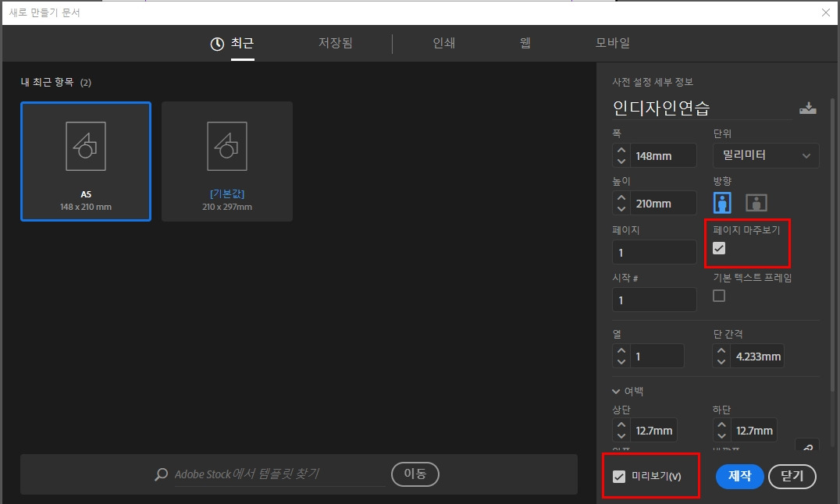The image size is (840, 504).
Task: Switch to the 저장됨 tab
Action: (335, 44)
